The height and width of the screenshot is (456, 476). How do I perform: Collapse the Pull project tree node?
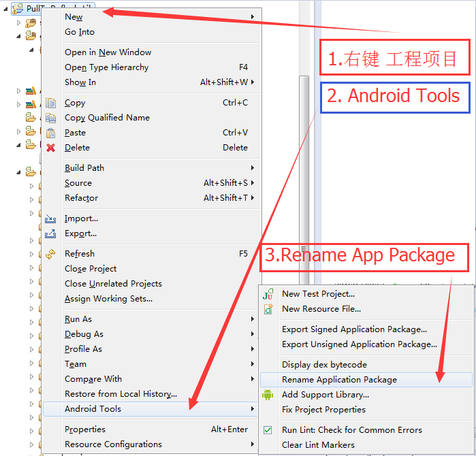(x=5, y=9)
